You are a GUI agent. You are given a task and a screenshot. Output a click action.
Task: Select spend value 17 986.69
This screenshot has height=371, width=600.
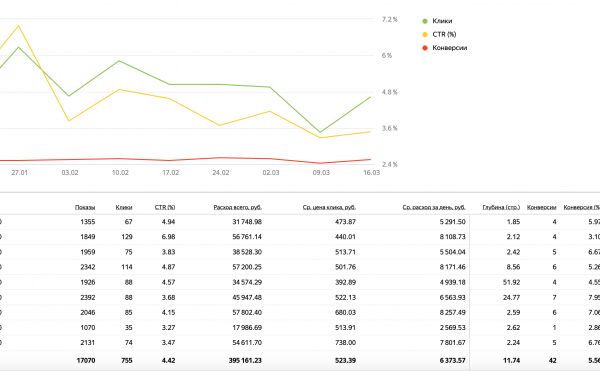tap(247, 328)
